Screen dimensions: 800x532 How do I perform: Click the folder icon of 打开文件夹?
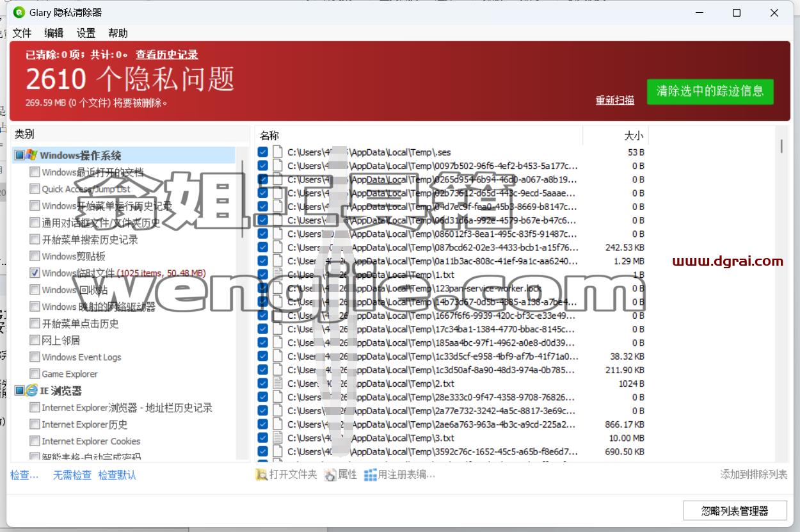click(262, 475)
